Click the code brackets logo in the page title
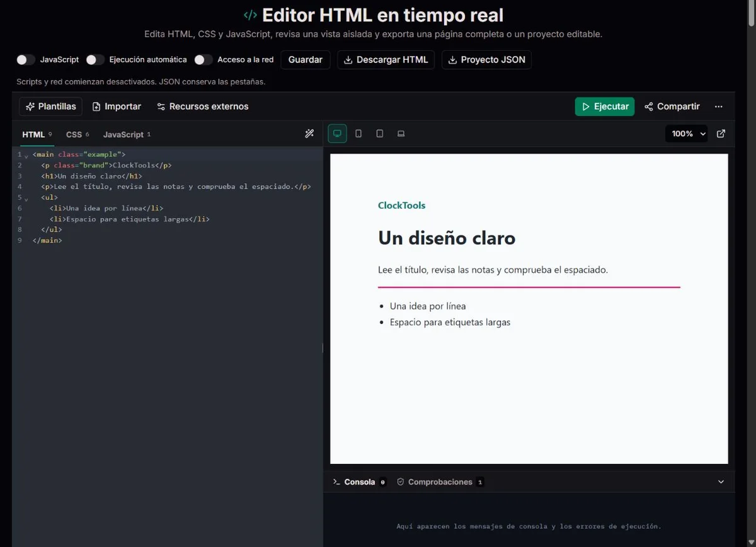Image resolution: width=756 pixels, height=547 pixels. pos(250,15)
